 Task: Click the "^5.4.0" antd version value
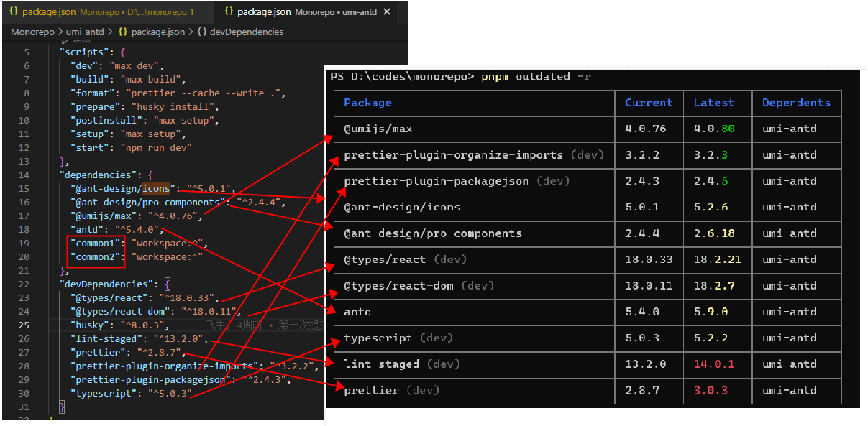click(x=137, y=229)
